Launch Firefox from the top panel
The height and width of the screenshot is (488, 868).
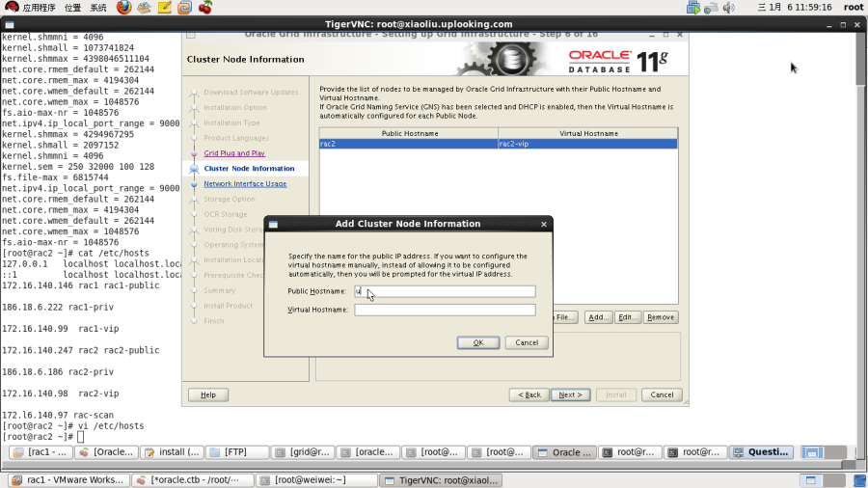123,7
